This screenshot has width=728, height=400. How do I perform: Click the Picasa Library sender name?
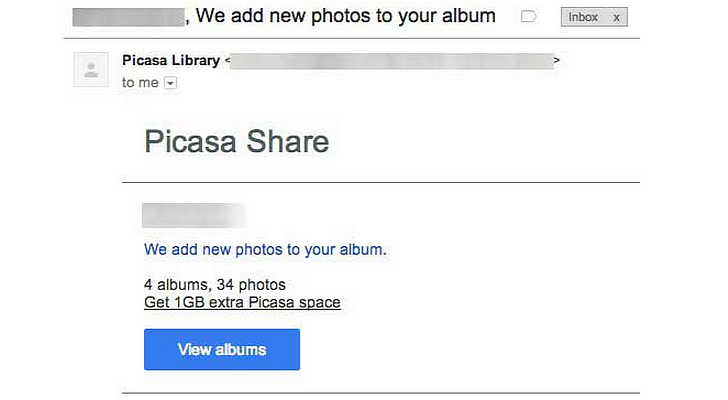click(x=170, y=61)
